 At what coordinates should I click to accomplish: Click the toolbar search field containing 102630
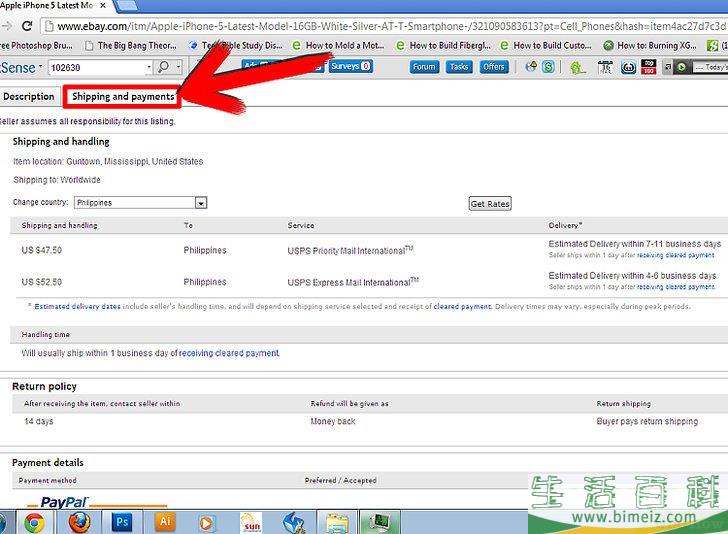(x=97, y=68)
